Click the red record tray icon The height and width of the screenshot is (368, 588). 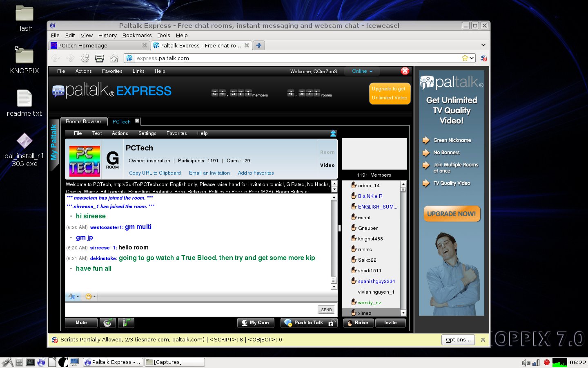coord(547,362)
